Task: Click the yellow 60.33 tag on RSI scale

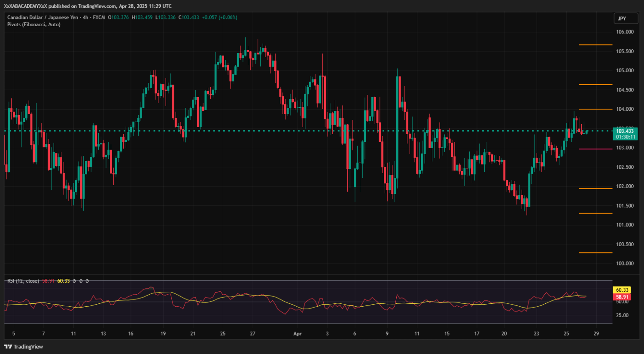Action: [x=622, y=290]
